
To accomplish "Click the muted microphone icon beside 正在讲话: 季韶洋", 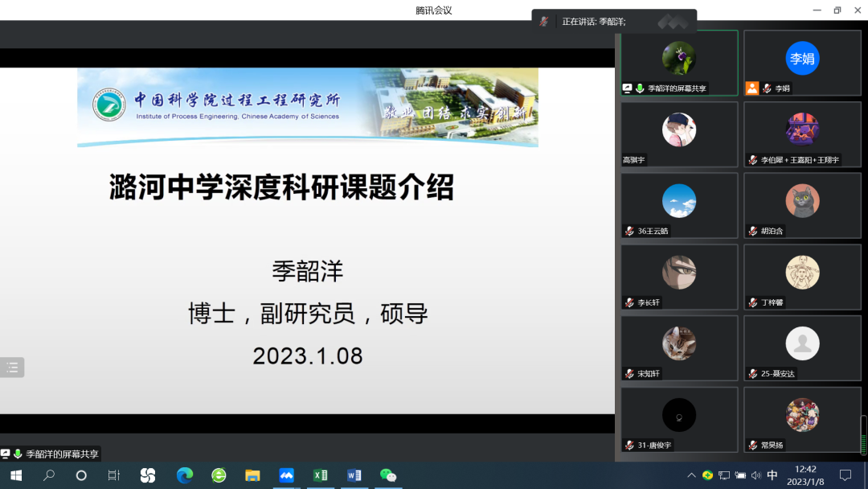I will [x=544, y=22].
